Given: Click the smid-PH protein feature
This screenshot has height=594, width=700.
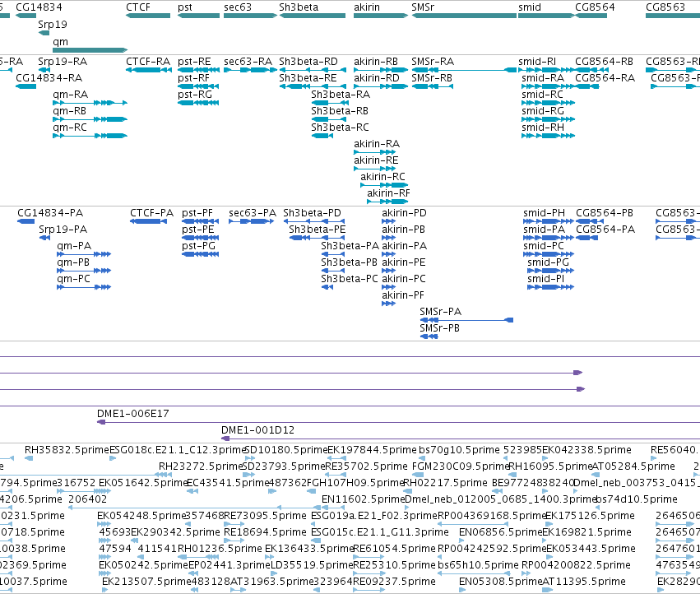Looking at the screenshot, I should click(x=548, y=221).
